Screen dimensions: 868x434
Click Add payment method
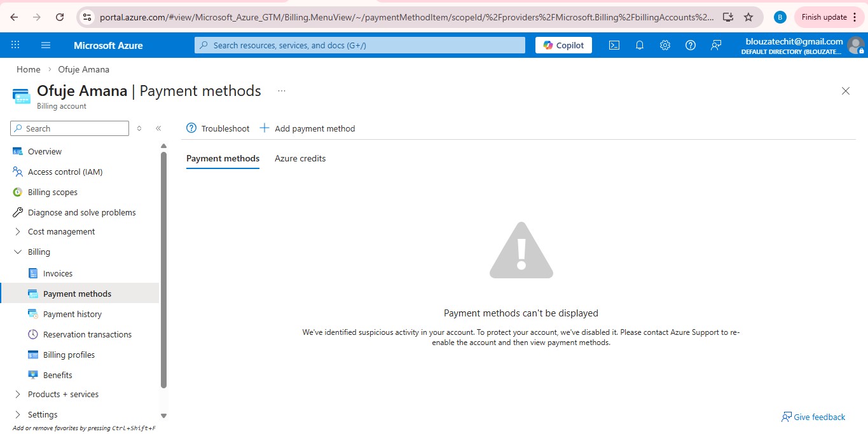[307, 128]
